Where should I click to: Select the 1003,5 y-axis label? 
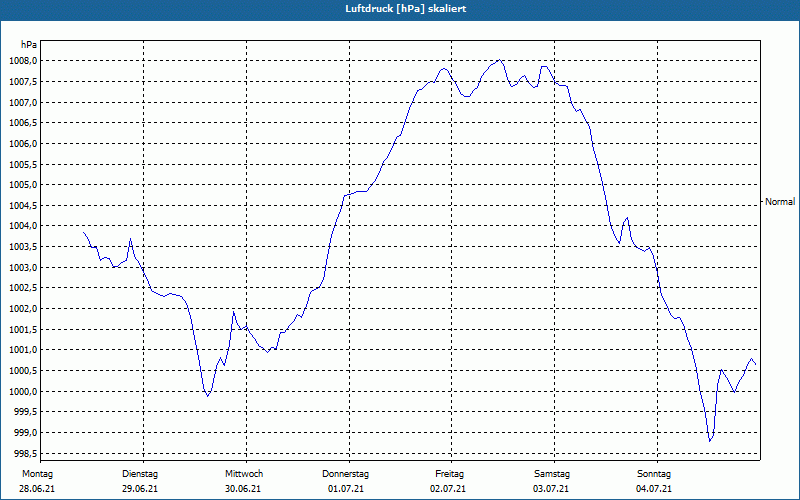coord(23,247)
